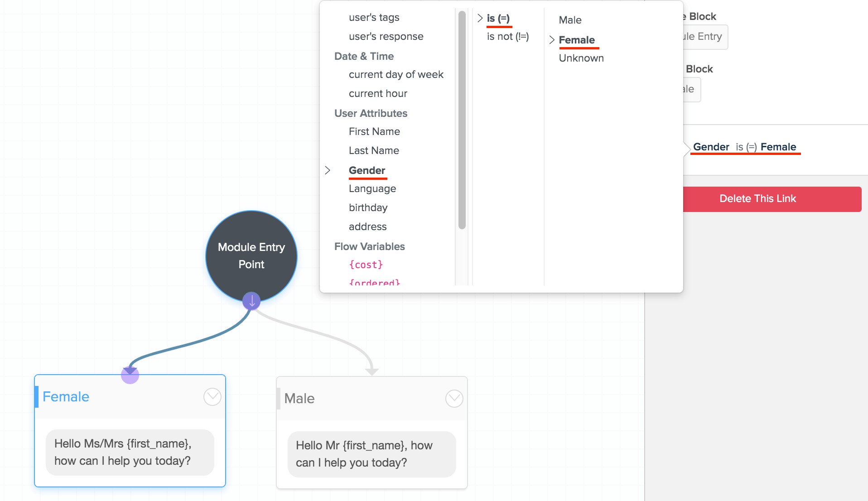The image size is (868, 501).
Task: Choose the First Name attribute
Action: coord(374,131)
